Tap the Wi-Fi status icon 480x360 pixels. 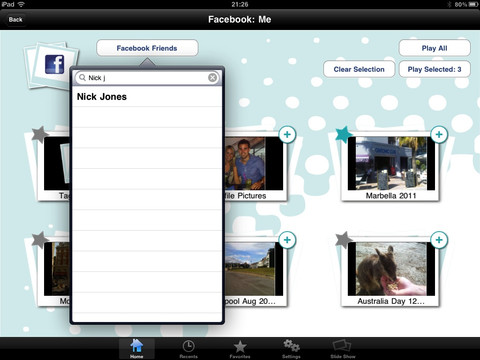(21, 4)
